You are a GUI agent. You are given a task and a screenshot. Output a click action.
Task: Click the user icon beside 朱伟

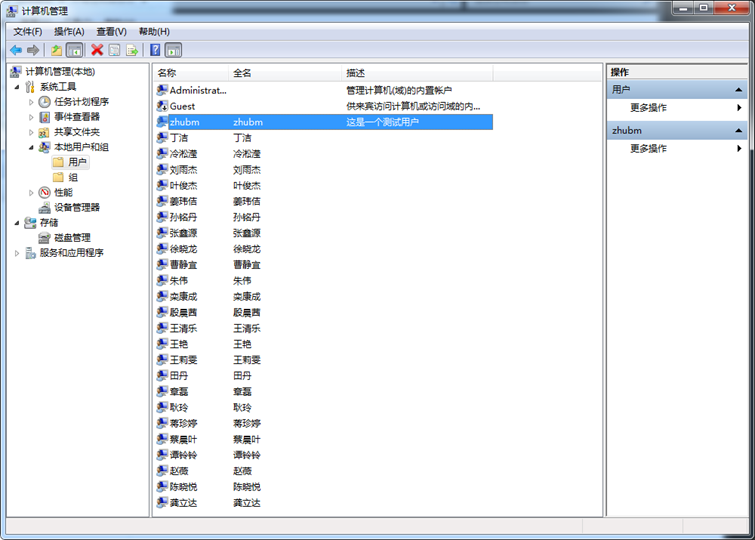(x=162, y=280)
